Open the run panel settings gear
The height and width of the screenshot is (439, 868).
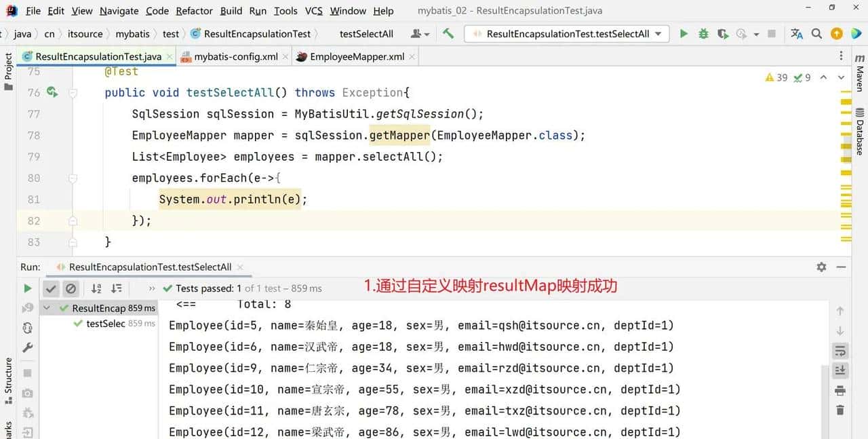tap(821, 267)
